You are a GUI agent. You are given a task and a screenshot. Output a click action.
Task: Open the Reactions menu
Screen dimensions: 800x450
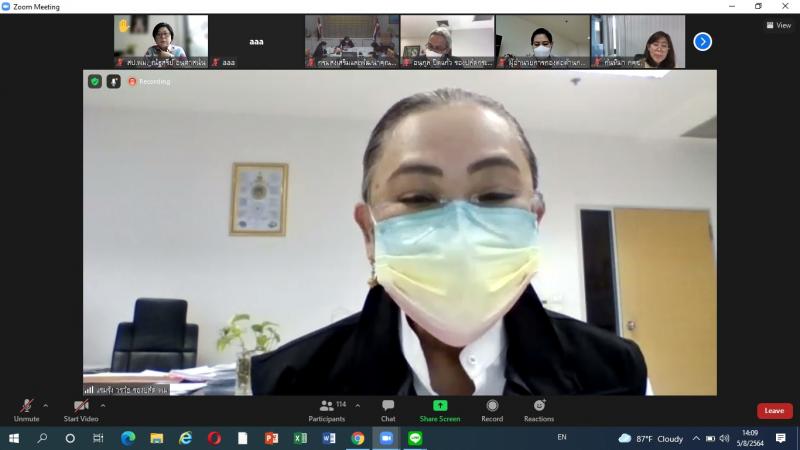539,411
